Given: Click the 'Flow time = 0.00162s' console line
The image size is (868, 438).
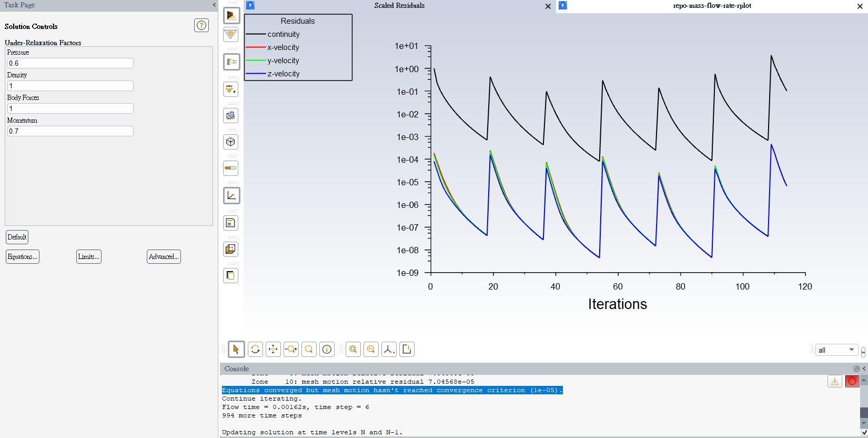Looking at the screenshot, I should [x=296, y=407].
